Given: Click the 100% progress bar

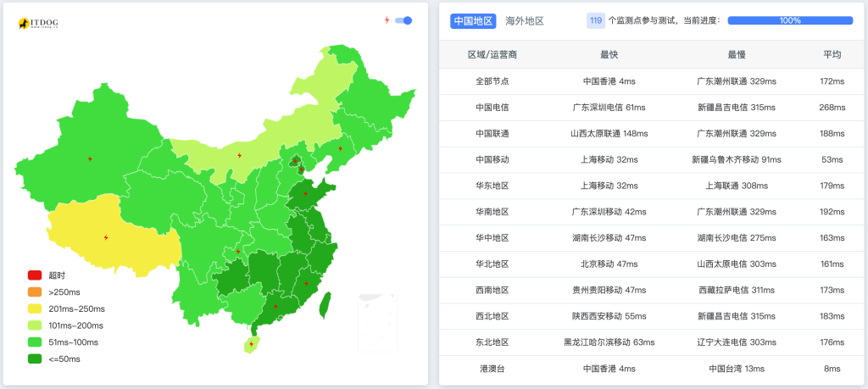Looking at the screenshot, I should pos(790,20).
